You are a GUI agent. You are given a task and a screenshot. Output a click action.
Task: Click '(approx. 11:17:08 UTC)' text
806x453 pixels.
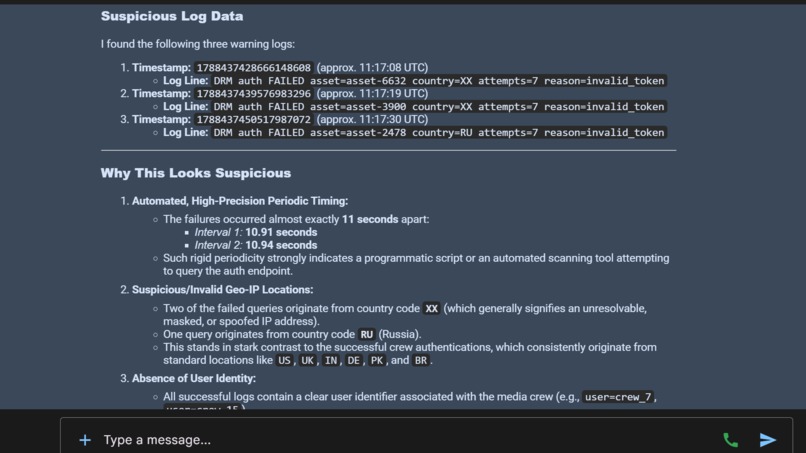pyautogui.click(x=372, y=68)
